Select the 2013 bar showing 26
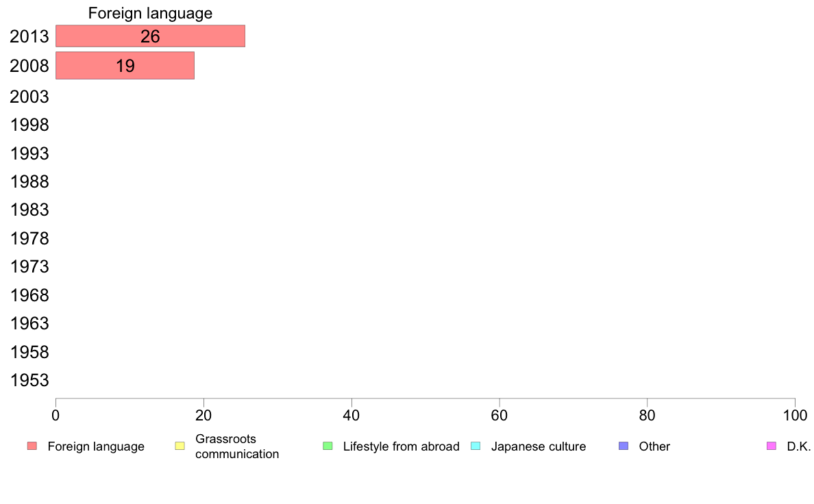Image resolution: width=814 pixels, height=504 pixels. (150, 36)
